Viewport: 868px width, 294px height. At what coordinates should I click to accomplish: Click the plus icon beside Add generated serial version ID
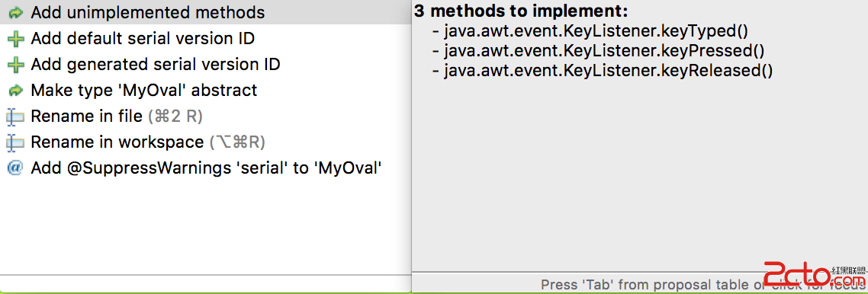pos(16,65)
